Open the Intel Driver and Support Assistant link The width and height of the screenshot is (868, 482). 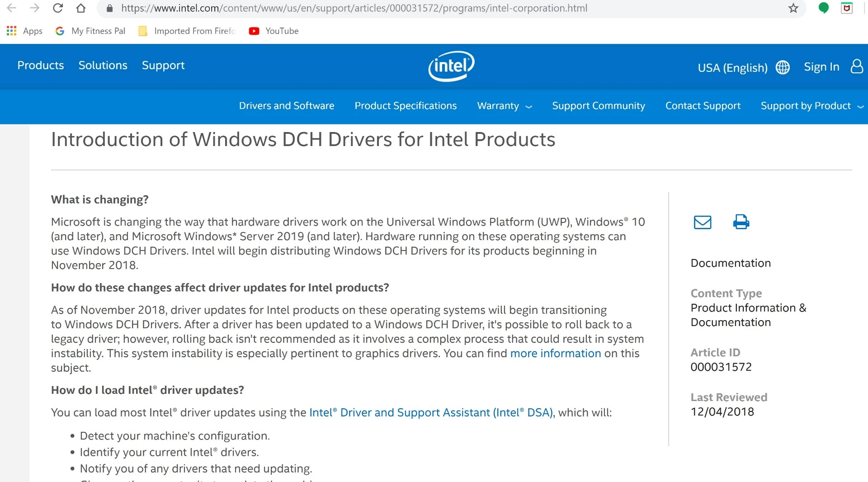click(x=431, y=413)
